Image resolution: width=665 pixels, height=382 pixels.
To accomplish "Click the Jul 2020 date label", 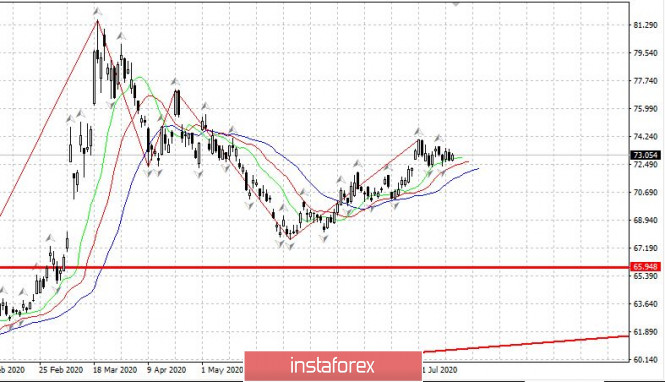I will [x=440, y=370].
